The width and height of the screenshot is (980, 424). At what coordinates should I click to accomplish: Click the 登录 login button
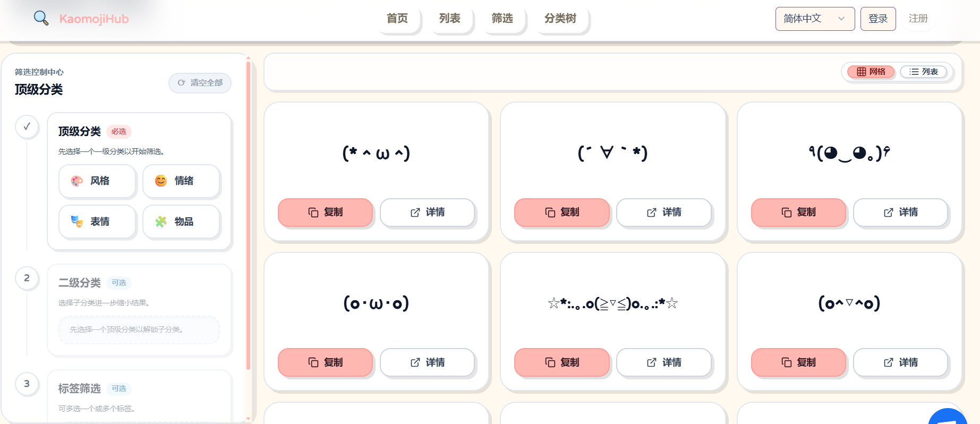tap(878, 18)
